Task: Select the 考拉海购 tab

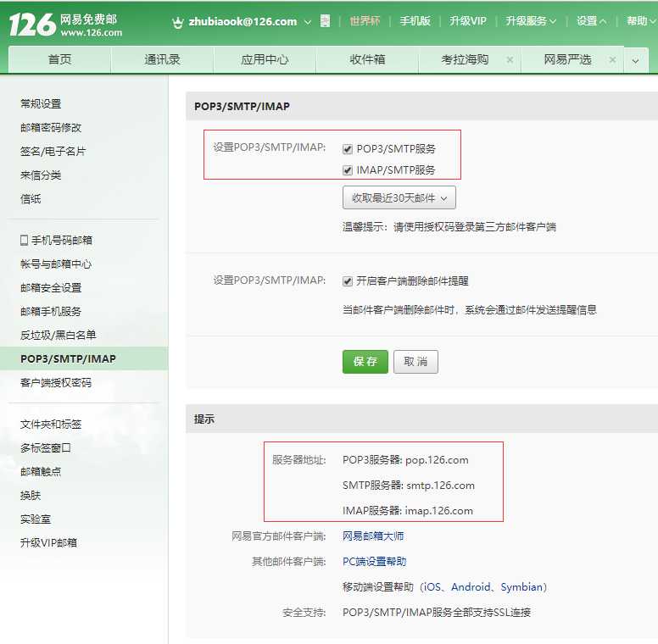Action: [465, 60]
